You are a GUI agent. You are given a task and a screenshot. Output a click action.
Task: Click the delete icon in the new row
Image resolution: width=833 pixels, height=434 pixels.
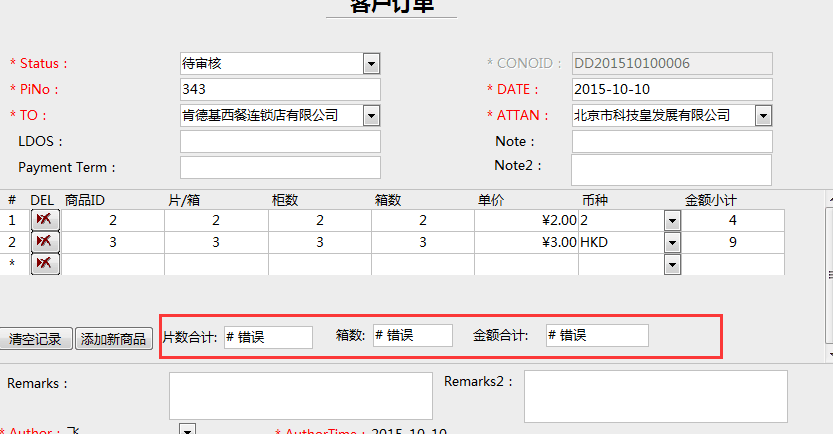point(45,264)
